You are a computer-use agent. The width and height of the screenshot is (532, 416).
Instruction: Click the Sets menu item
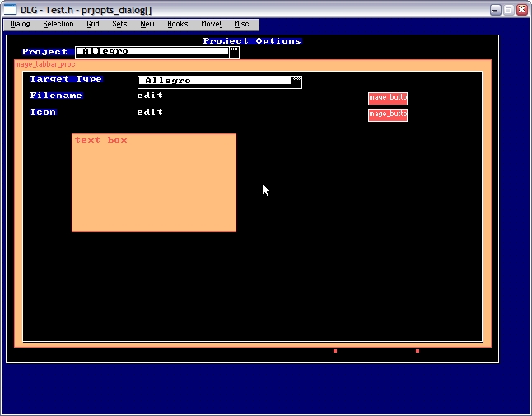tap(119, 25)
